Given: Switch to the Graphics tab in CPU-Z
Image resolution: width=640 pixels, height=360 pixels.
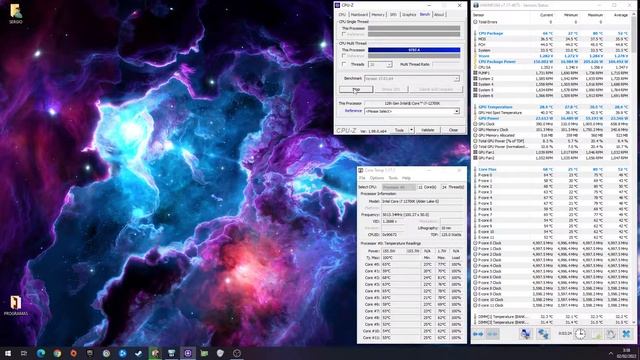Looking at the screenshot, I should coord(409,15).
